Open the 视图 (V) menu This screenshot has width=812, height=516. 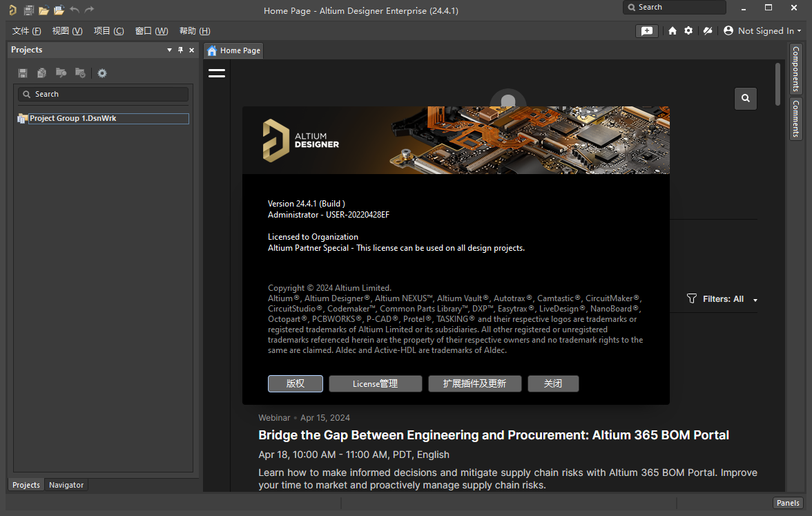click(68, 31)
